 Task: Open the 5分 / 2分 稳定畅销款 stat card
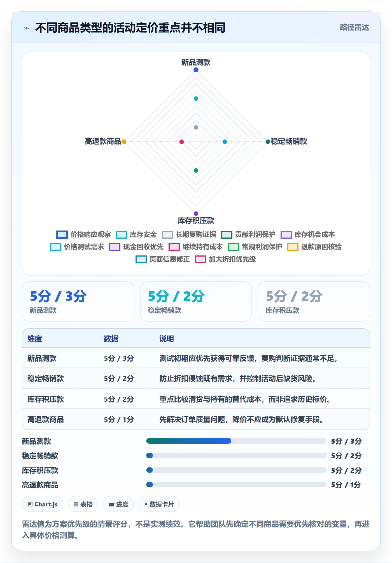[196, 301]
